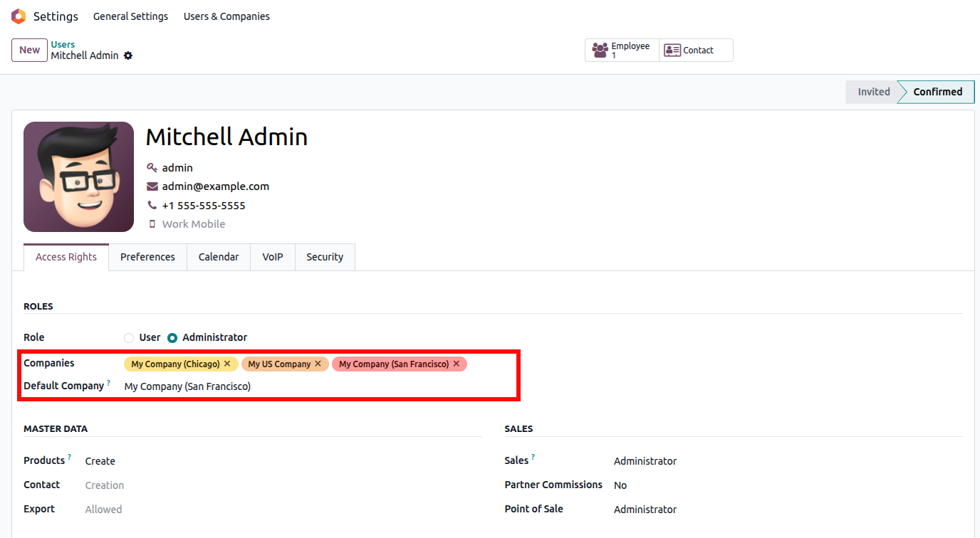Set status to Invited
The image size is (980, 538).
[x=873, y=92]
